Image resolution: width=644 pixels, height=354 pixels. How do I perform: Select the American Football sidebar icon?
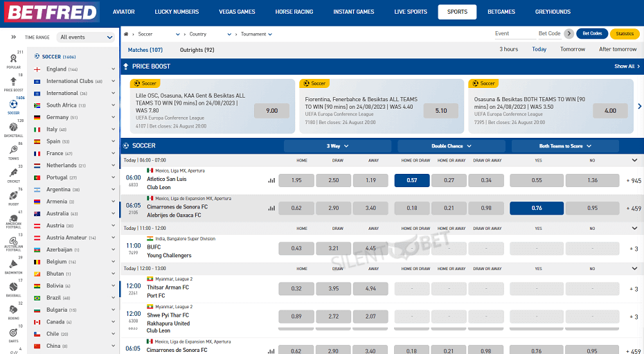pos(13,218)
